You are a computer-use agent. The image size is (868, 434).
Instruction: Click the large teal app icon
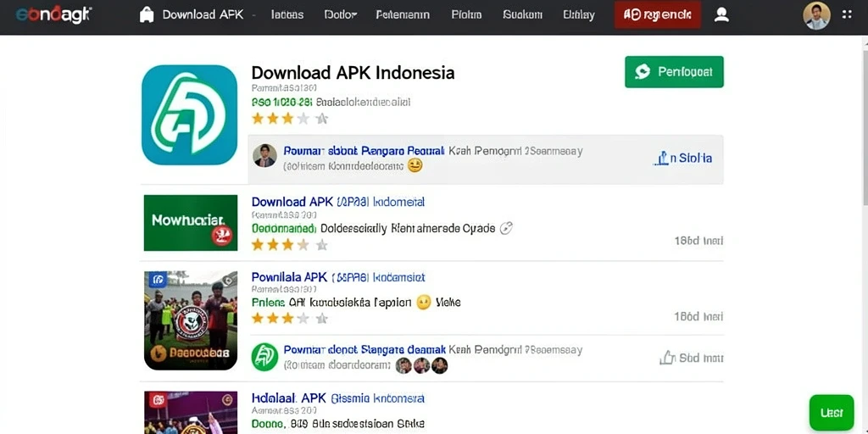(189, 114)
